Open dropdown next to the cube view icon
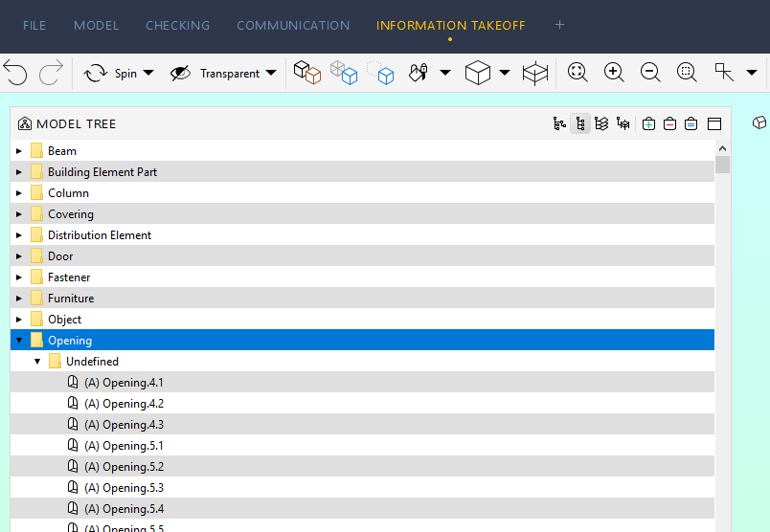The image size is (770, 532). pos(505,73)
